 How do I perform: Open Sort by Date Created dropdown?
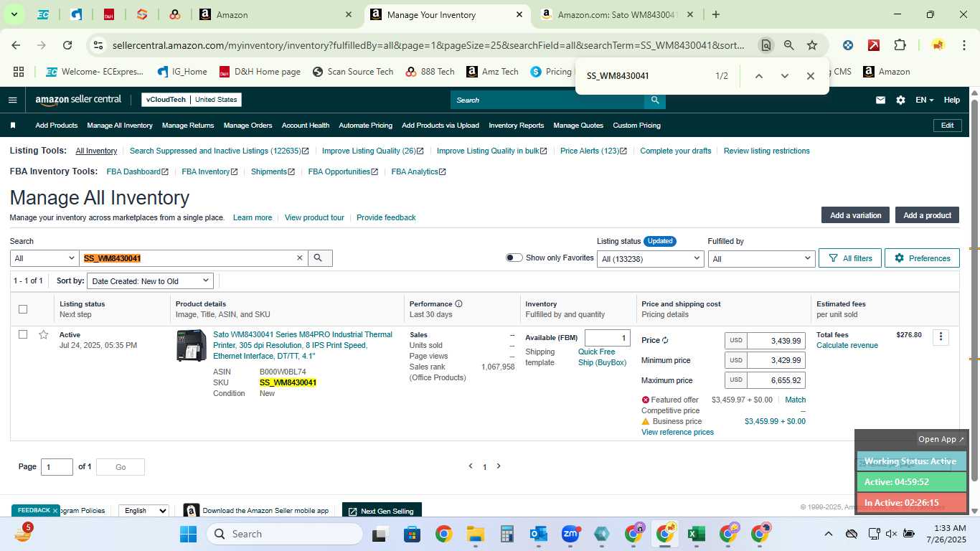pyautogui.click(x=151, y=281)
